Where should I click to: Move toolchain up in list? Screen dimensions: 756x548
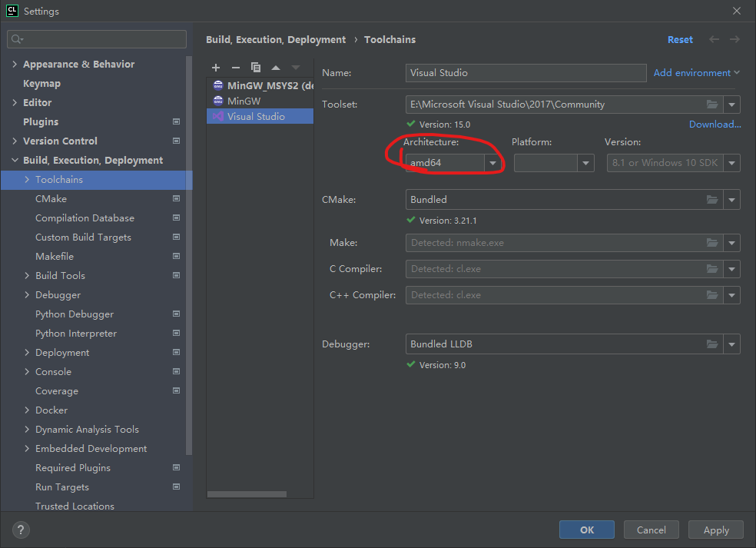276,68
